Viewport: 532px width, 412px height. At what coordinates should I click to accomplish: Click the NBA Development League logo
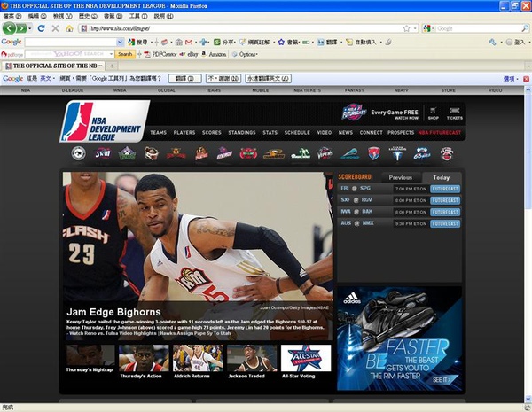pos(105,121)
